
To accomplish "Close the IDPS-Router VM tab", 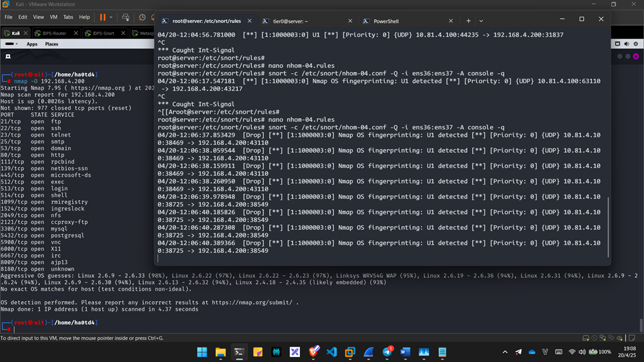I will point(76,33).
